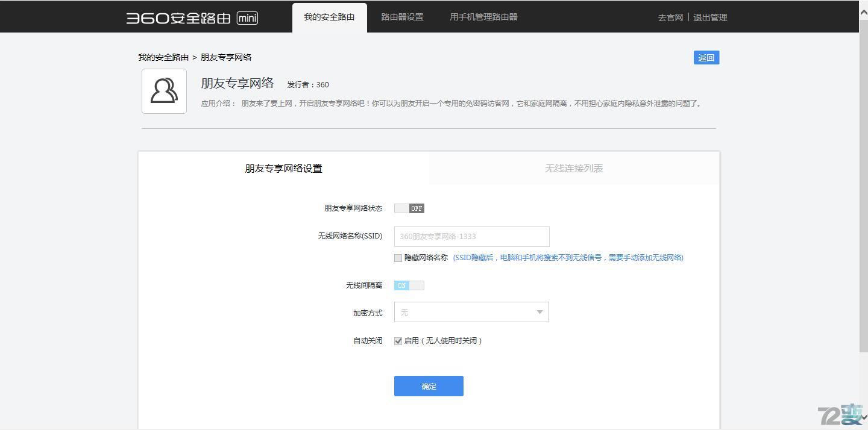The height and width of the screenshot is (430, 868).
Task: Uncheck the 启用（无人使用时关闭）option
Action: 398,341
